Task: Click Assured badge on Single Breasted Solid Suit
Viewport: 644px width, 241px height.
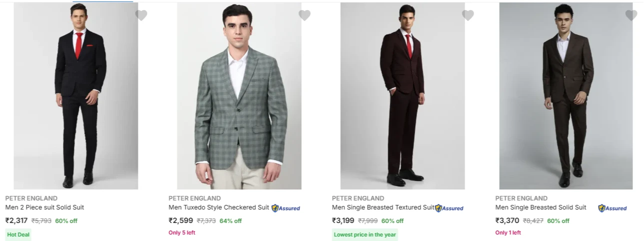Action: [613, 208]
